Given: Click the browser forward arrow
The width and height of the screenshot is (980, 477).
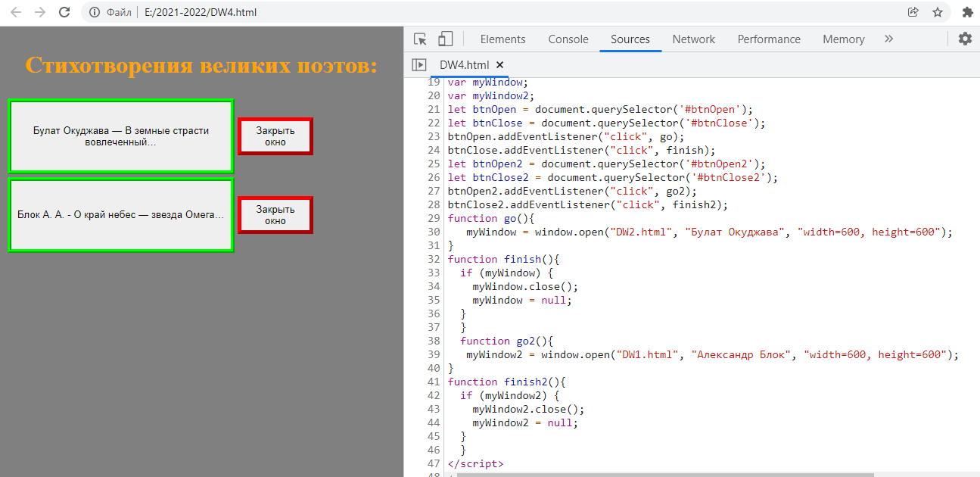Looking at the screenshot, I should [x=40, y=12].
